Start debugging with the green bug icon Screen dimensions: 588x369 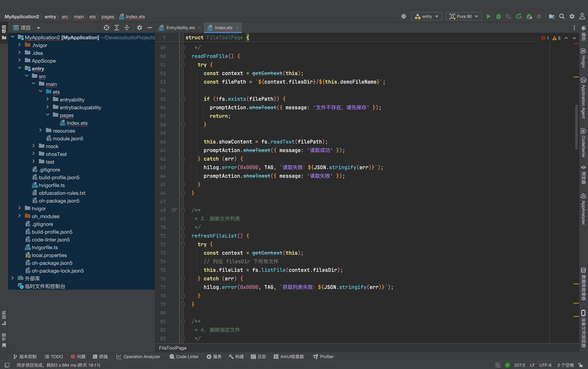(498, 16)
